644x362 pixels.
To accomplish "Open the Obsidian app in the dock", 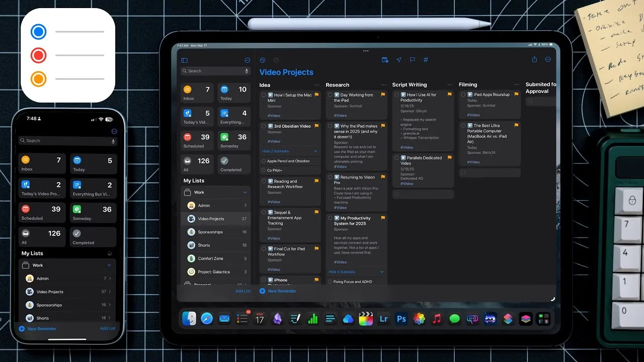I will click(x=278, y=318).
